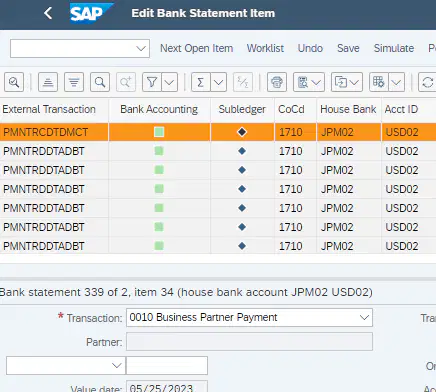Click 1710 in the highlighted row
This screenshot has width=436, height=392.
(291, 132)
